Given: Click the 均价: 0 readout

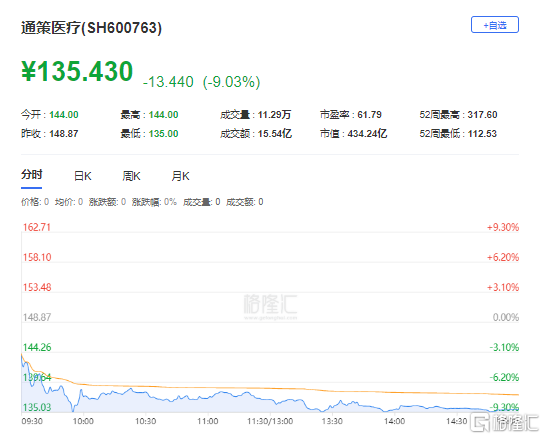Looking at the screenshot, I should coord(69,202).
